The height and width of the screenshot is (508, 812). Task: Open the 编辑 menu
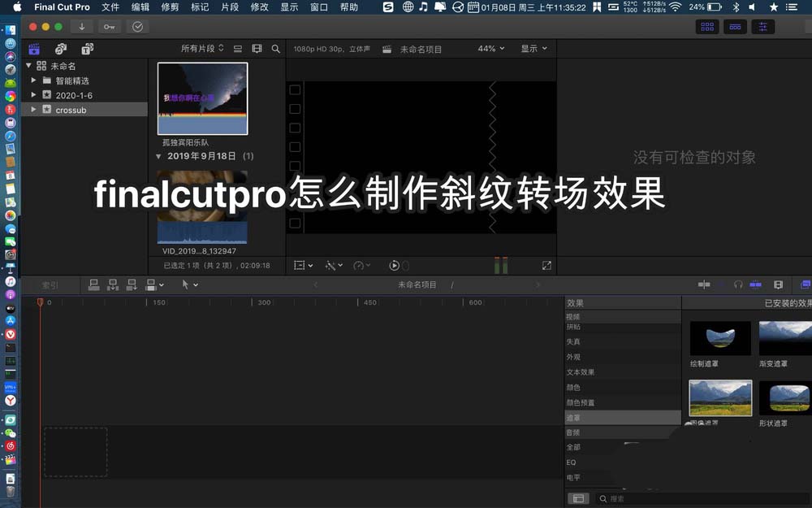click(x=140, y=7)
